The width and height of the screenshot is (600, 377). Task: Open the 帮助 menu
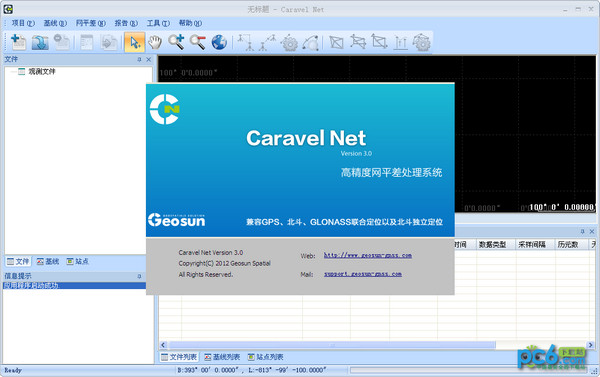tap(190, 23)
